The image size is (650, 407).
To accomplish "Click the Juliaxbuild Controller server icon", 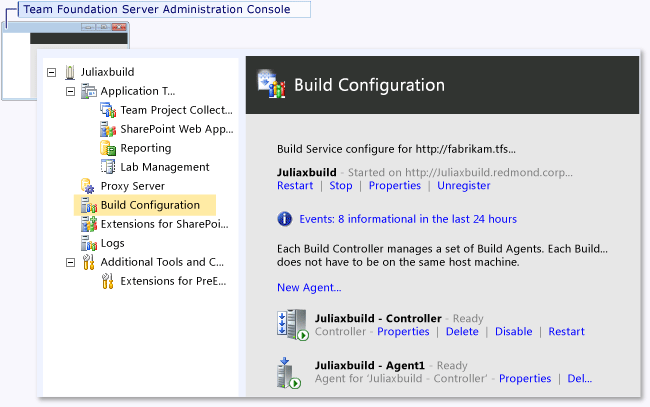I will [x=293, y=325].
